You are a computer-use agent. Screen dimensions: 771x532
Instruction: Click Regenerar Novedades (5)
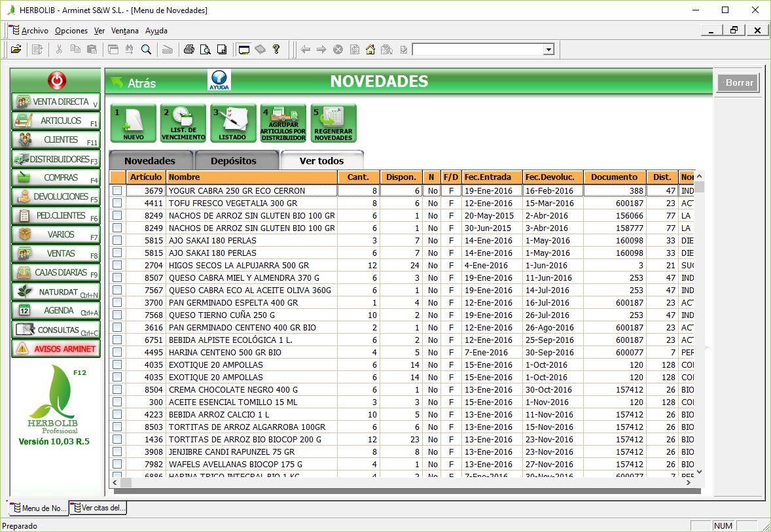click(x=333, y=123)
